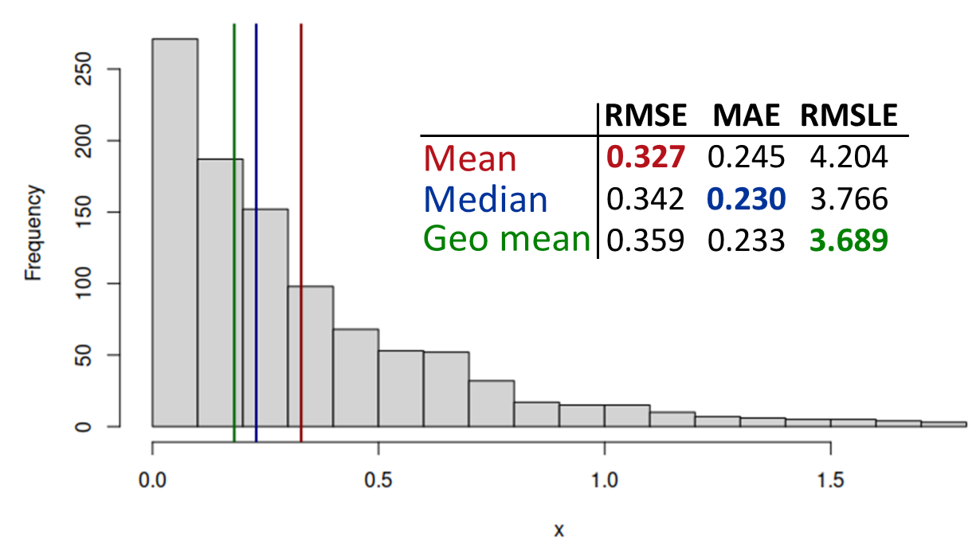Click the blue median vertical line
980x548 pixels.
click(x=256, y=233)
